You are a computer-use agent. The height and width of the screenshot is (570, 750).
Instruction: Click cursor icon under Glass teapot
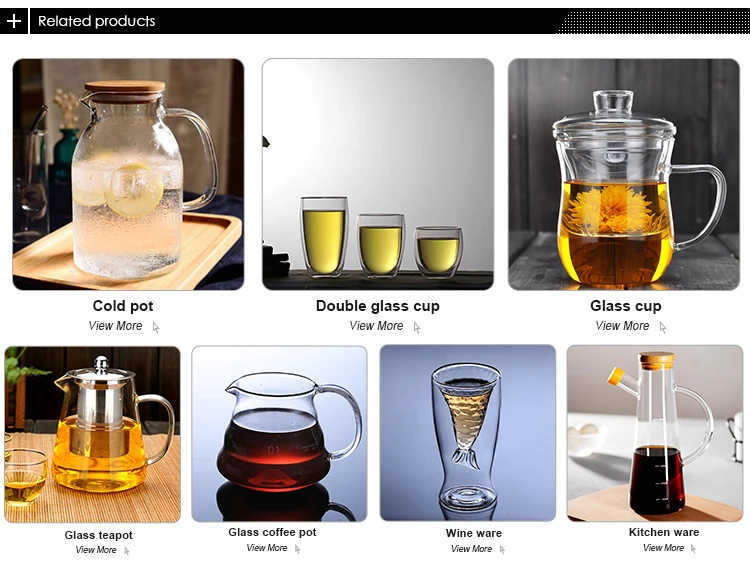coord(127,551)
